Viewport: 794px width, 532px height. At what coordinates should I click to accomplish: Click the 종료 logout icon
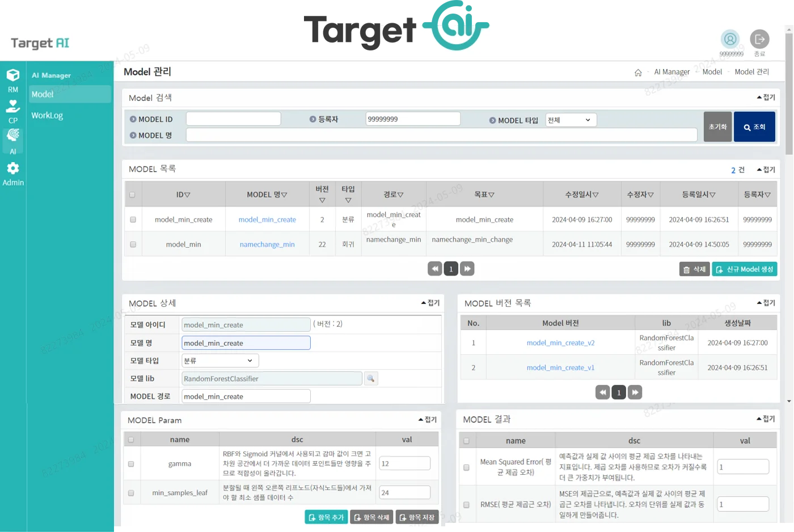[x=760, y=40]
